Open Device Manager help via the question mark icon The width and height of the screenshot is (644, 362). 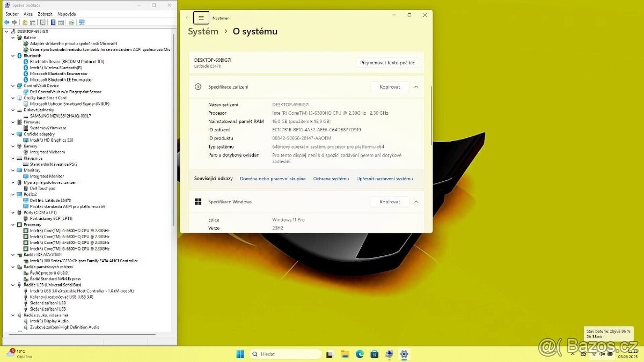(x=53, y=22)
